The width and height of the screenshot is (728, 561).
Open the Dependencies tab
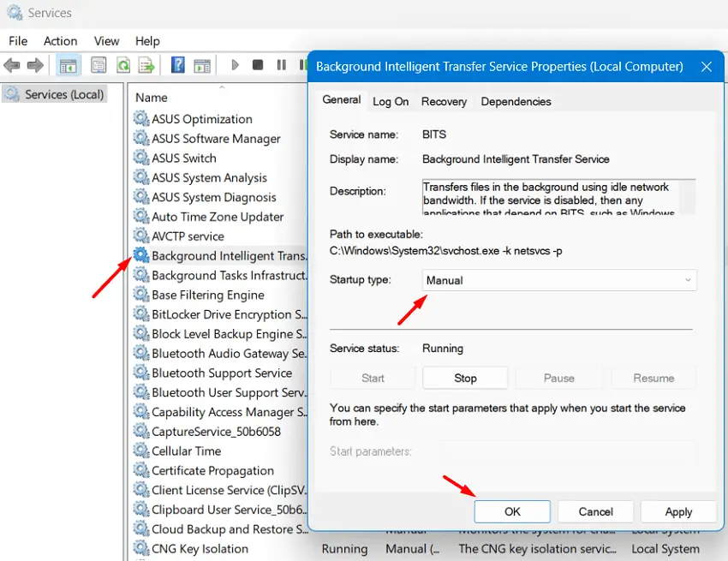516,101
